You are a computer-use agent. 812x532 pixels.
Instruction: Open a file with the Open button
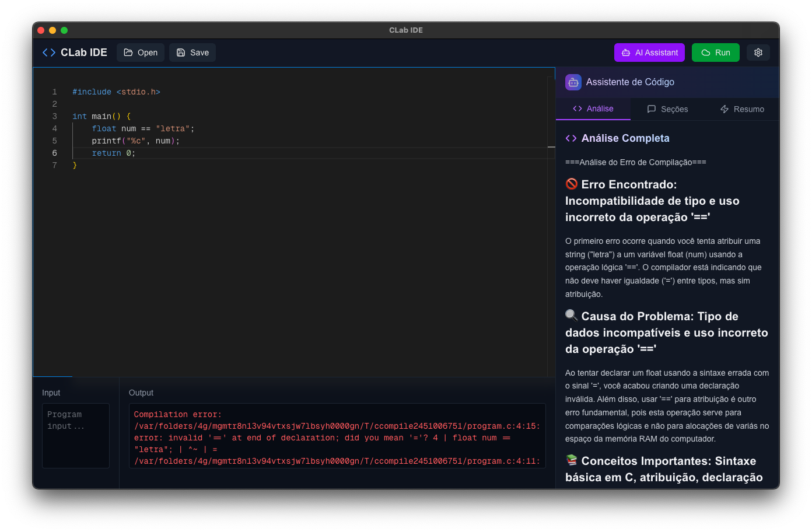pyautogui.click(x=141, y=52)
